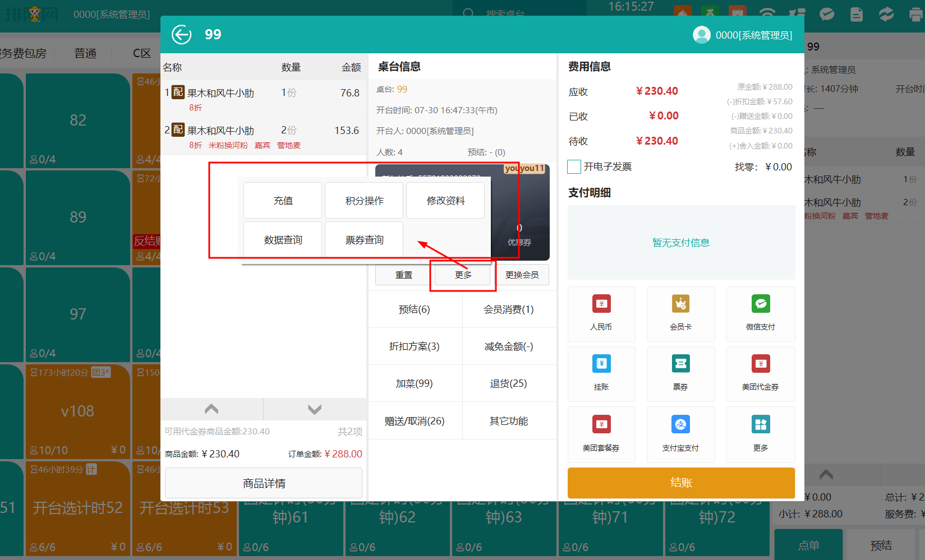
Task: Click the back arrow icon beside 99
Action: click(x=181, y=35)
